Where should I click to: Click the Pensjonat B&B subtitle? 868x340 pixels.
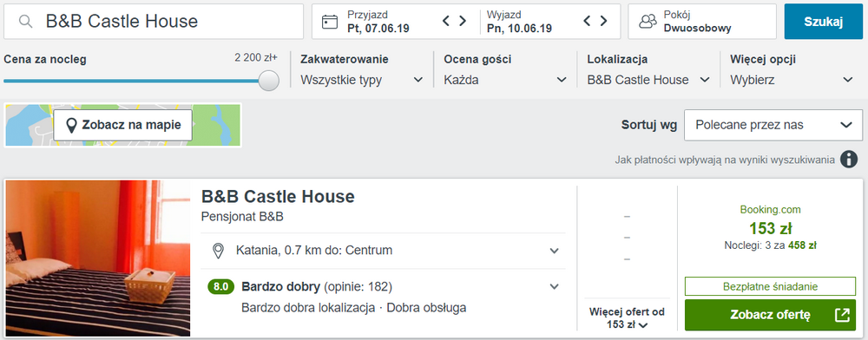242,217
